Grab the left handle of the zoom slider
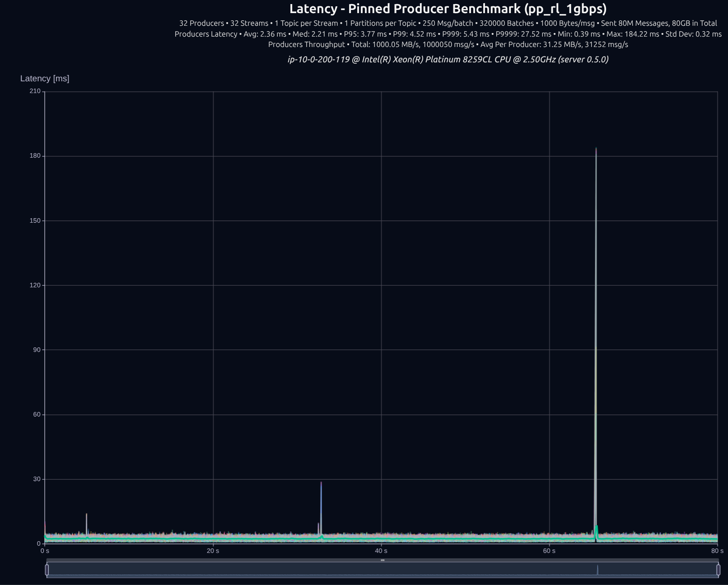728x585 pixels. [x=47, y=570]
